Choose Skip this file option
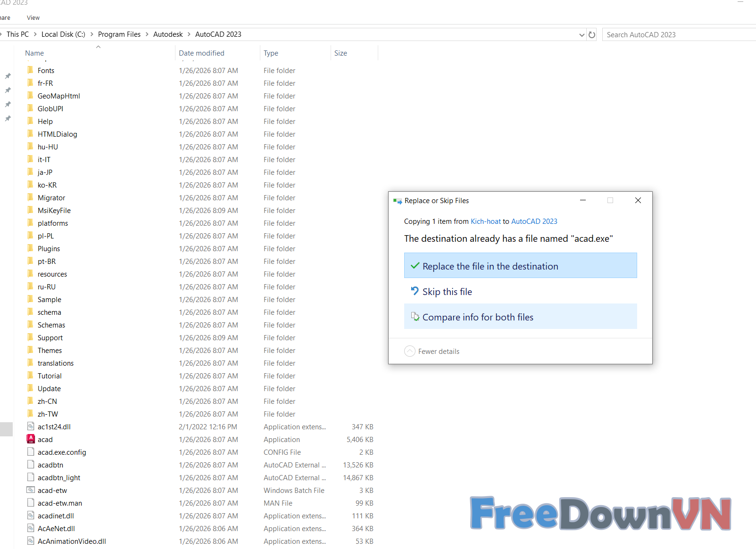Screen dimensions: 756x549 pos(447,292)
